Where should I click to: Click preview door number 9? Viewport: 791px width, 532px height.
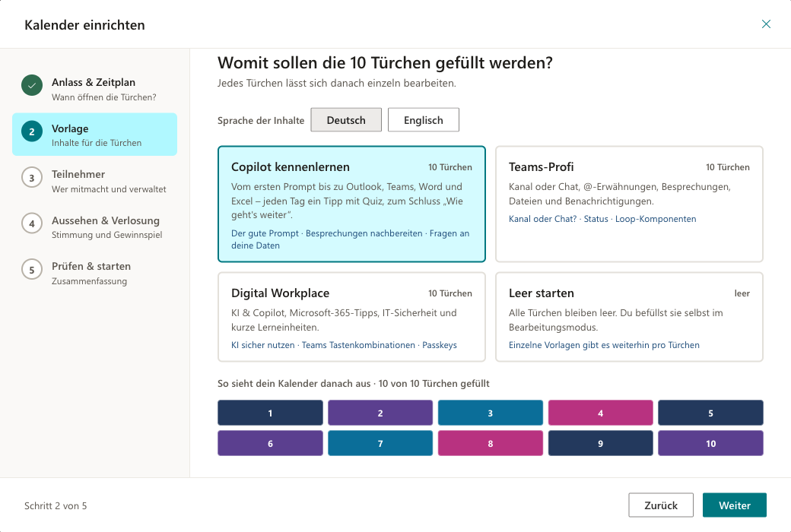tap(600, 443)
